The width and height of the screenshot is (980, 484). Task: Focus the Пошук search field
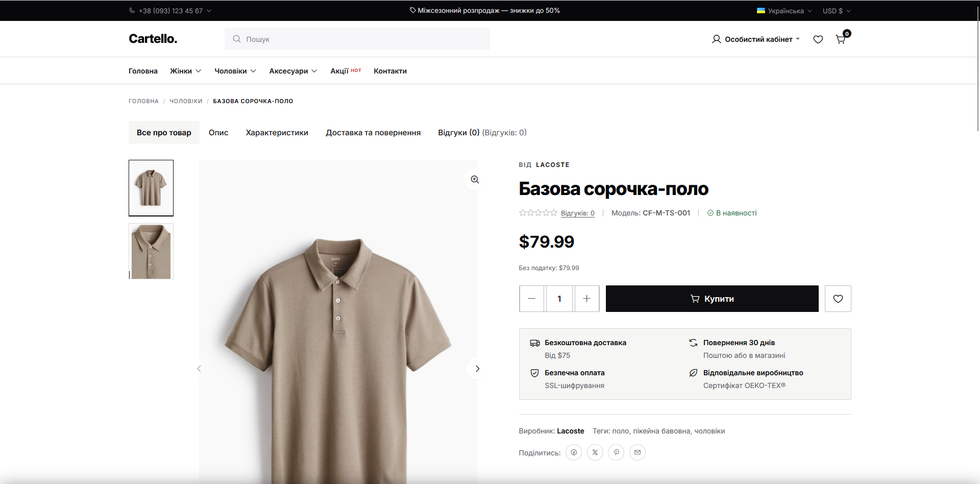(357, 39)
